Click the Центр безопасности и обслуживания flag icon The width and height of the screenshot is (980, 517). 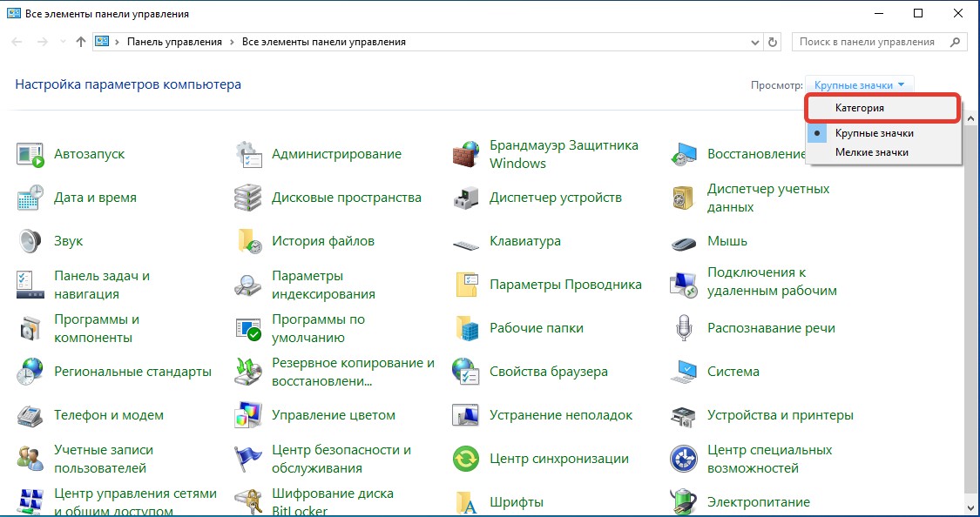pyautogui.click(x=248, y=459)
